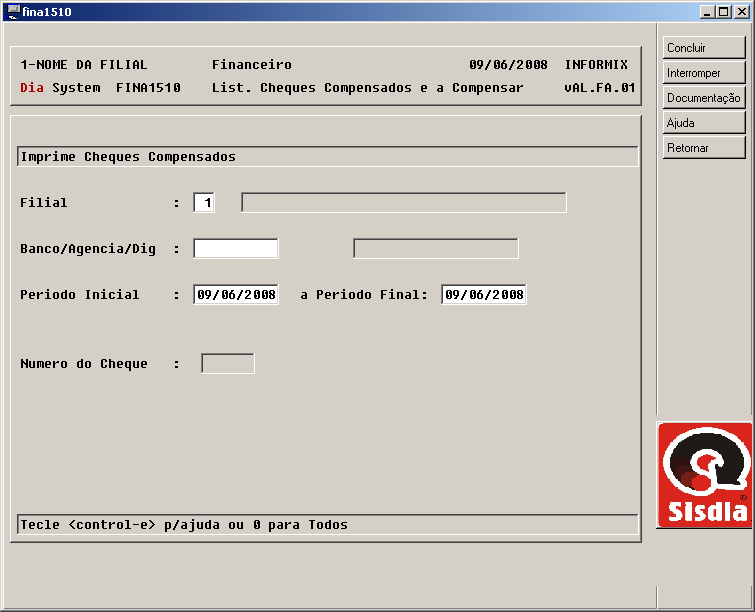Viewport: 755px width, 612px height.
Task: Close the fina1510 window
Action: (741, 12)
